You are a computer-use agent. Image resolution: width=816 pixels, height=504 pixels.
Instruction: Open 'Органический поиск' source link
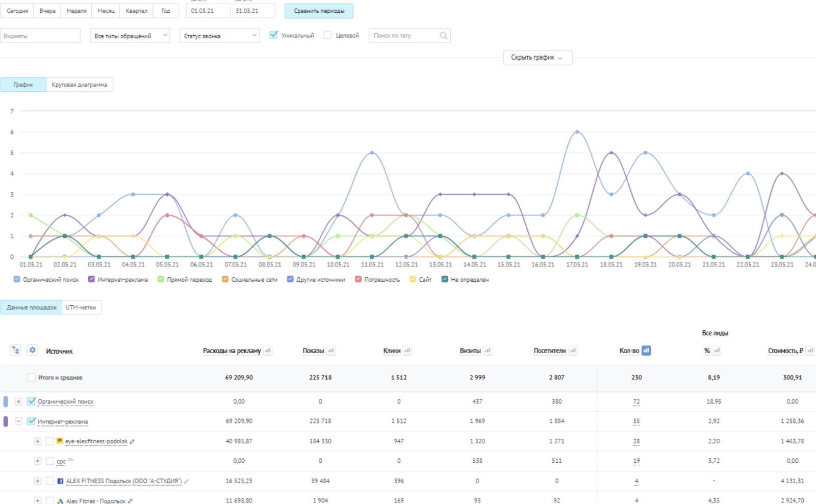tap(65, 402)
